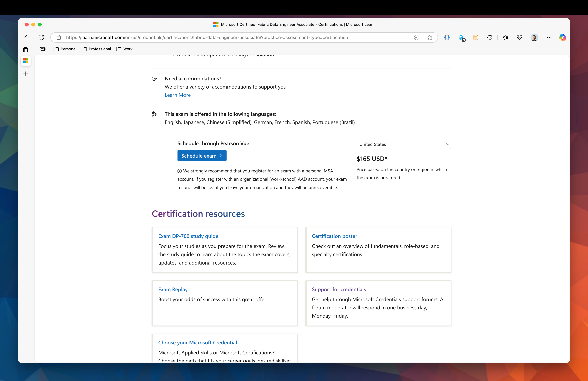Open the Personal bookmarks folder
This screenshot has height=381, width=588.
(x=65, y=49)
